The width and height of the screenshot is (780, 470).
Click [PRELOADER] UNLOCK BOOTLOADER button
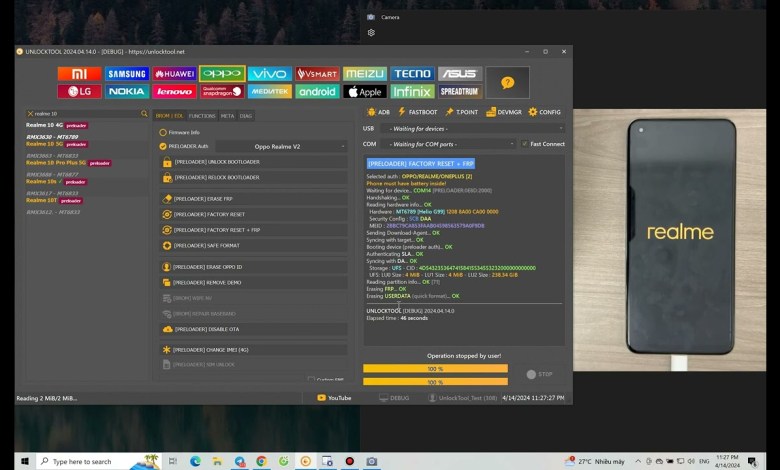point(254,162)
